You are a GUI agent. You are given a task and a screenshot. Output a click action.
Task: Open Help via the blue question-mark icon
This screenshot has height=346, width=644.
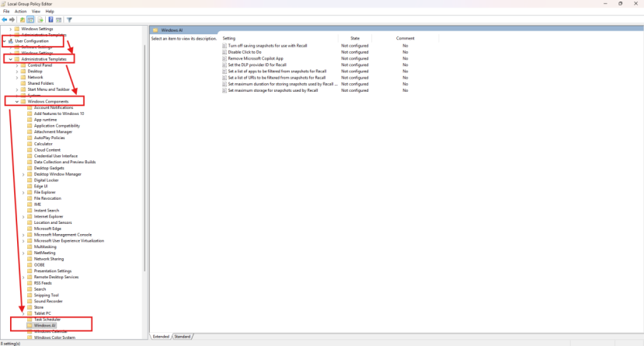(x=50, y=19)
